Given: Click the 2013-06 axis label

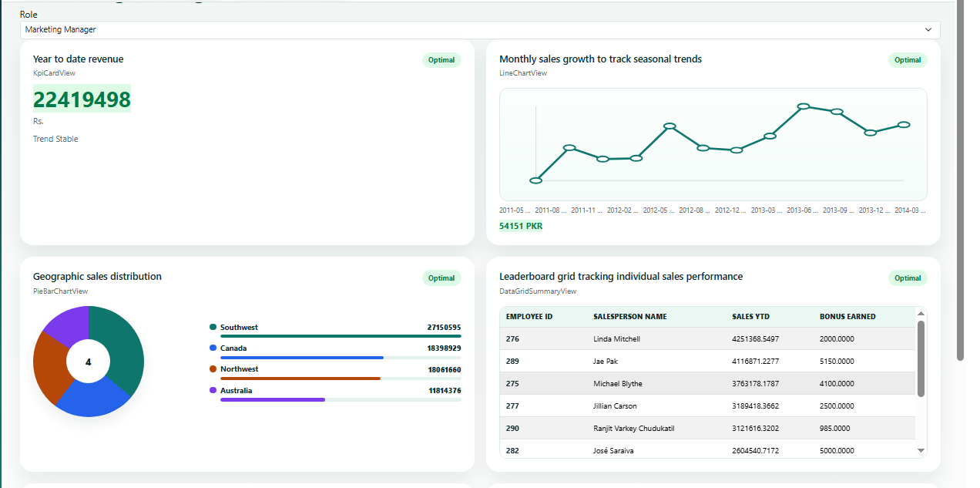Looking at the screenshot, I should coord(801,210).
